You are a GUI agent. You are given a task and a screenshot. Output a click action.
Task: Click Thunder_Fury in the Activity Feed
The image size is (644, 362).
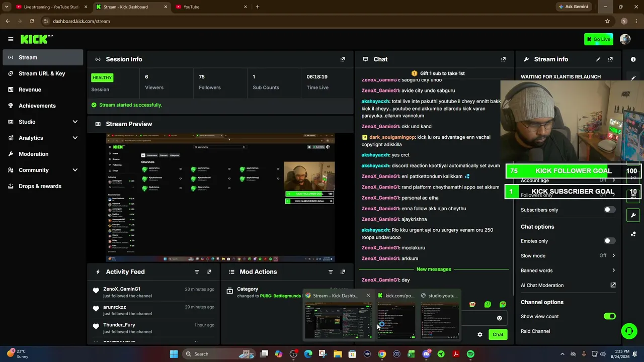tap(119, 325)
